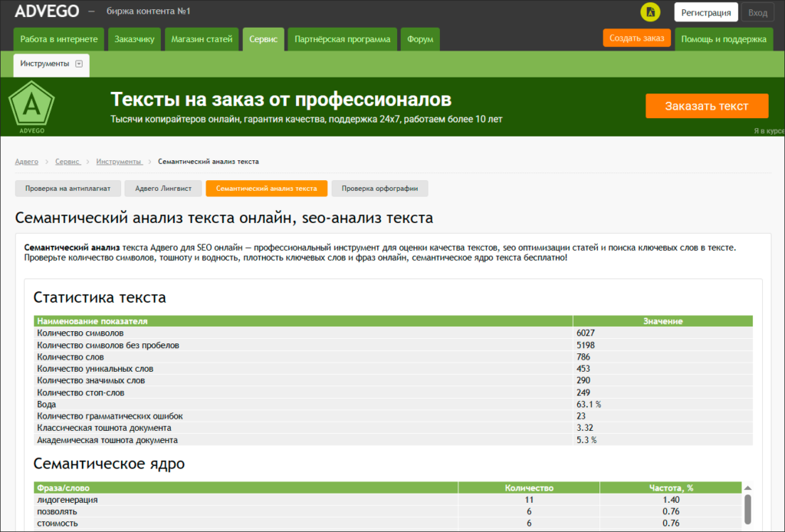Click the Семантическое ядро heading

(x=109, y=464)
